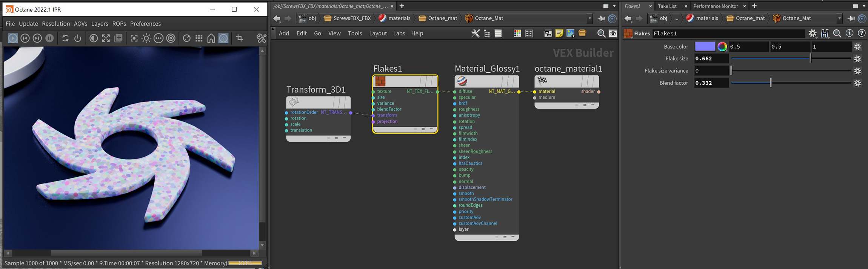Viewport: 868px width, 269px height.
Task: Click the Base color purple swatch
Action: (x=705, y=47)
